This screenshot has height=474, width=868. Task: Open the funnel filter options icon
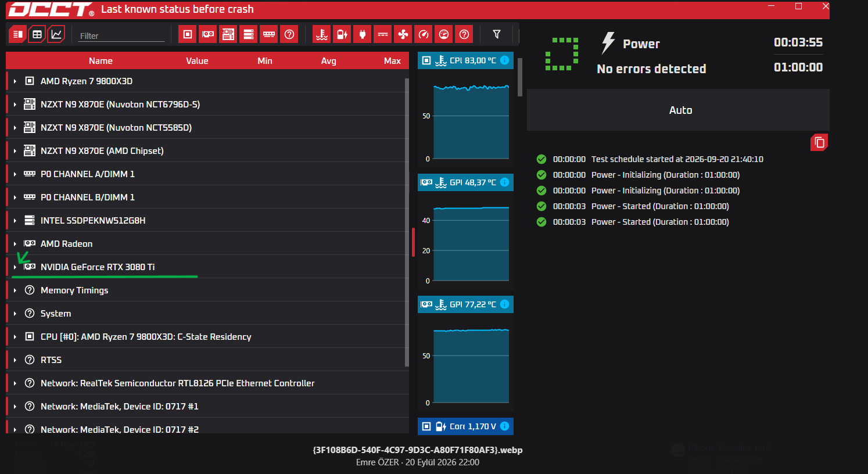pyautogui.click(x=497, y=34)
